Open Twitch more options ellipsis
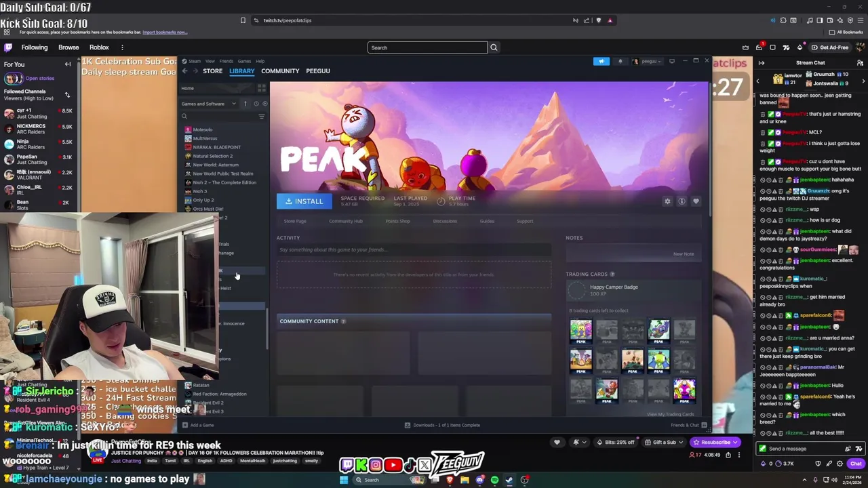This screenshot has width=868, height=488. pyautogui.click(x=122, y=47)
